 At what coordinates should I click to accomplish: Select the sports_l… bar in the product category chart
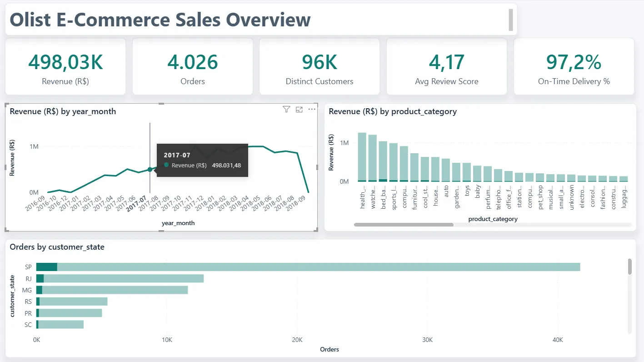(394, 163)
